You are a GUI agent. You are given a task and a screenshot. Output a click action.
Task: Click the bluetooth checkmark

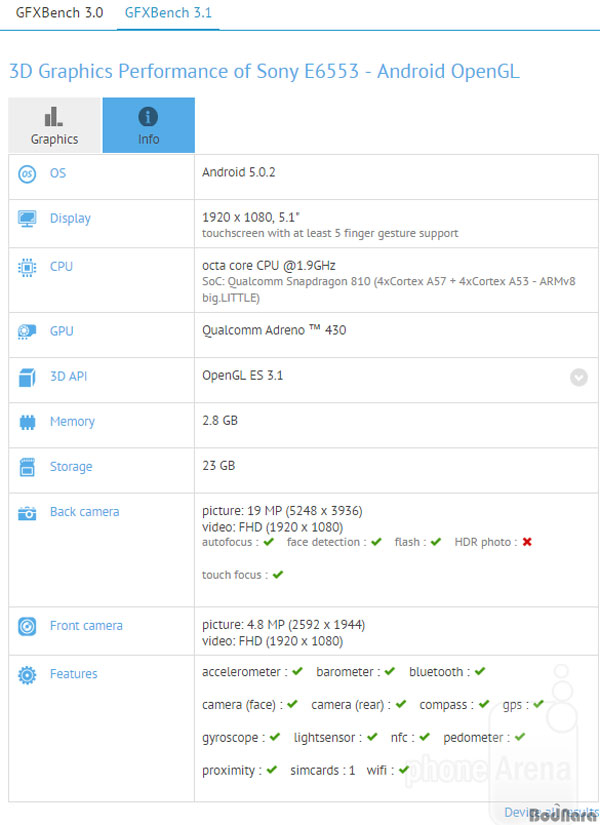coord(480,671)
